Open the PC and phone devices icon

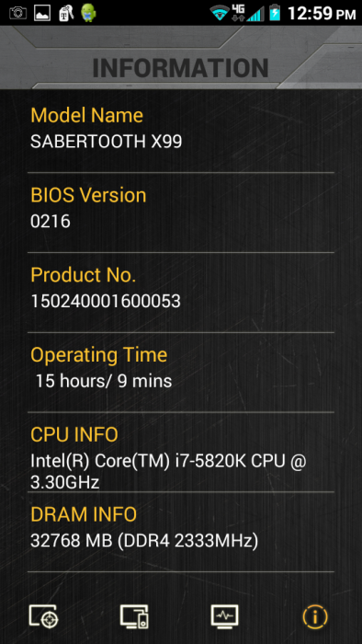134,616
